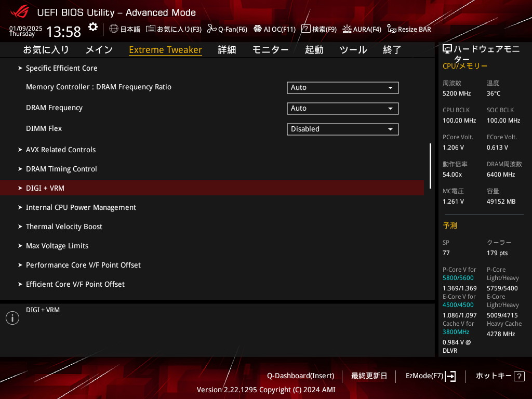Open the favorites (F3) folder icon
The height and width of the screenshot is (399, 532).
151,29
